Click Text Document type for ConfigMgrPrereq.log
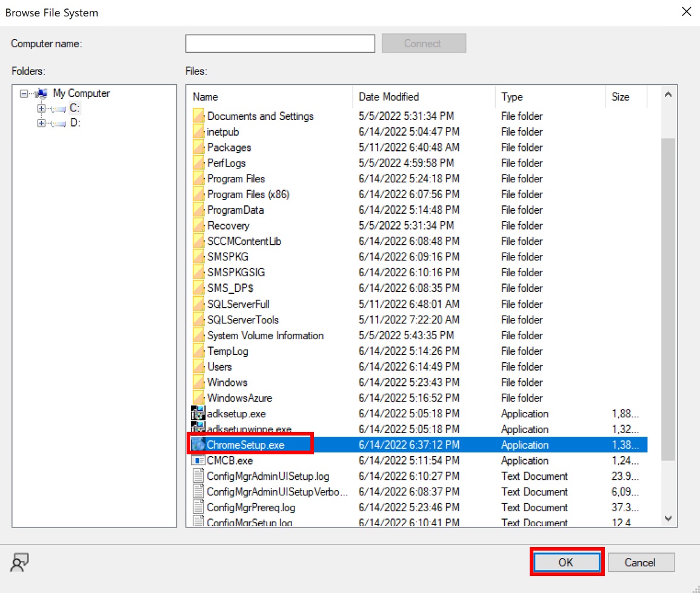The height and width of the screenshot is (593, 700). (x=535, y=508)
